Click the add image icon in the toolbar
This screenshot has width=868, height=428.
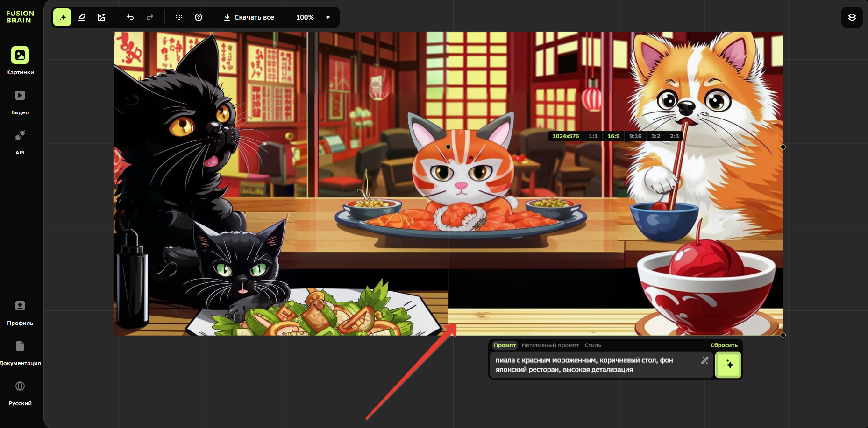pos(101,17)
